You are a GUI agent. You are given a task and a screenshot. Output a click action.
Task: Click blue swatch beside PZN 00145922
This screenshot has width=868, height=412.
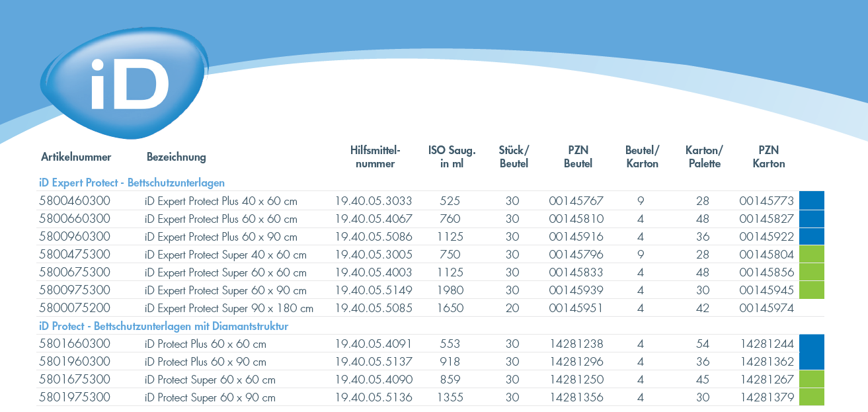point(812,236)
